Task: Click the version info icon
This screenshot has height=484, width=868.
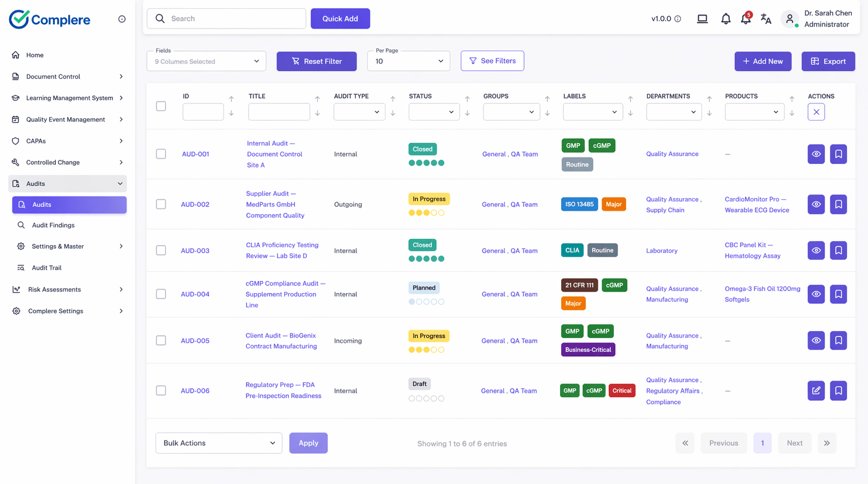Action: tap(678, 19)
